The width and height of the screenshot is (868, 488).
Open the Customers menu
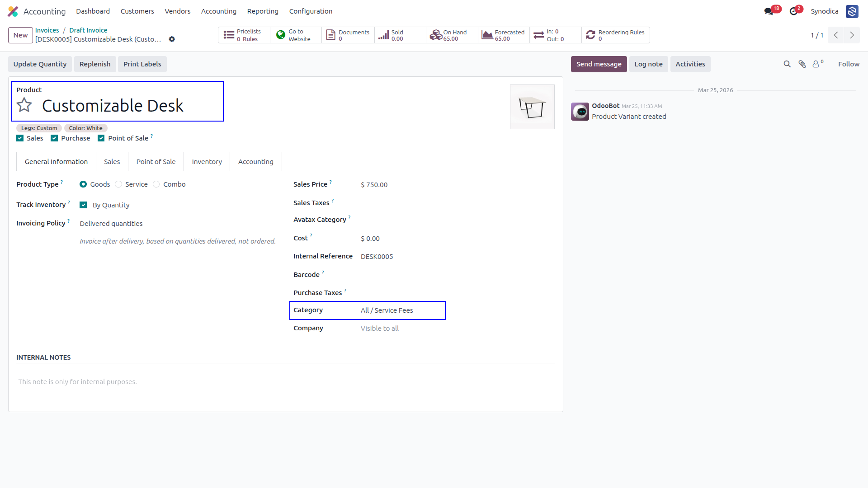tap(137, 11)
